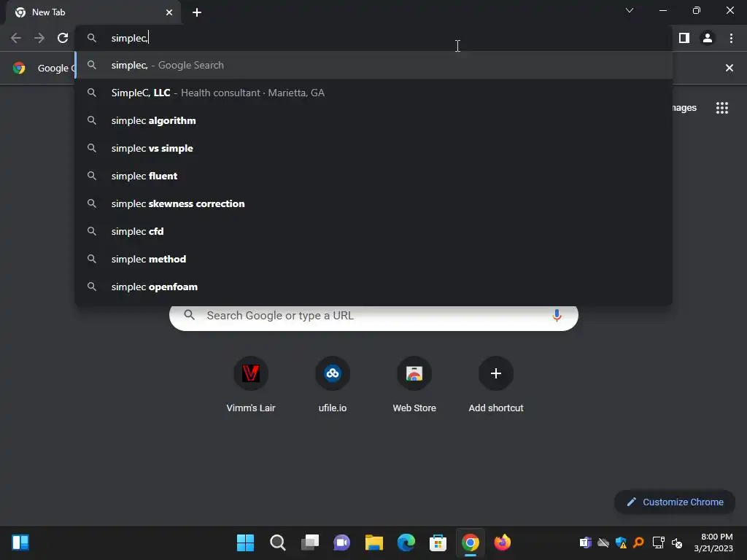
Task: Open the tab search chevron
Action: [x=630, y=10]
